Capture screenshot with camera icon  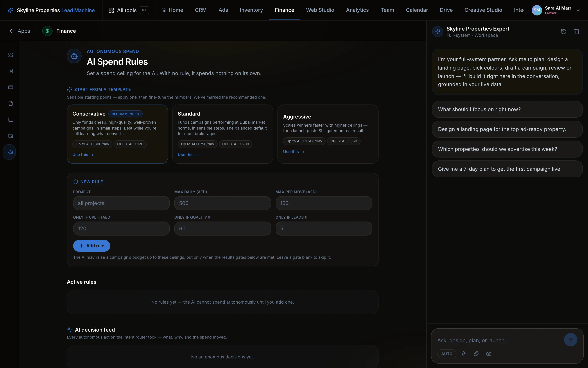[x=489, y=354]
